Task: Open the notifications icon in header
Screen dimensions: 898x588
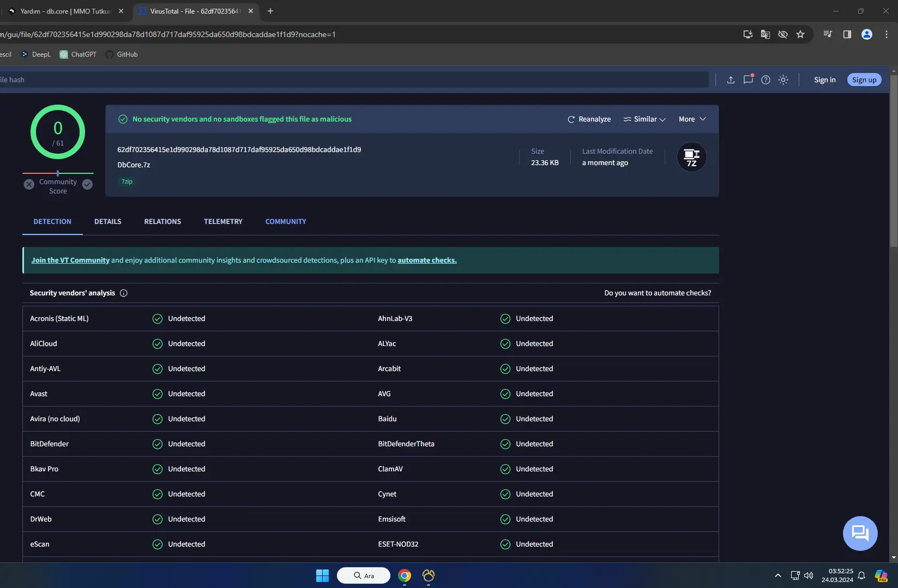Action: 748,80
